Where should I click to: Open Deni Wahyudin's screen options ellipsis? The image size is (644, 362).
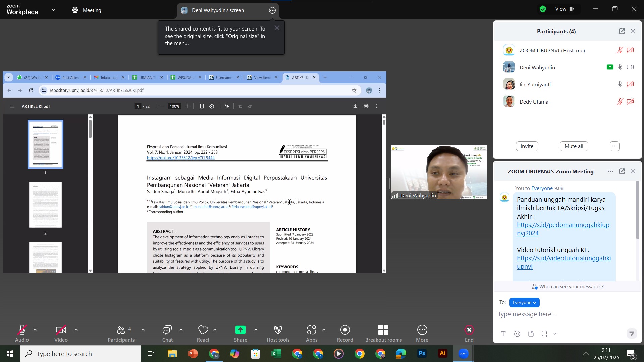point(272,10)
